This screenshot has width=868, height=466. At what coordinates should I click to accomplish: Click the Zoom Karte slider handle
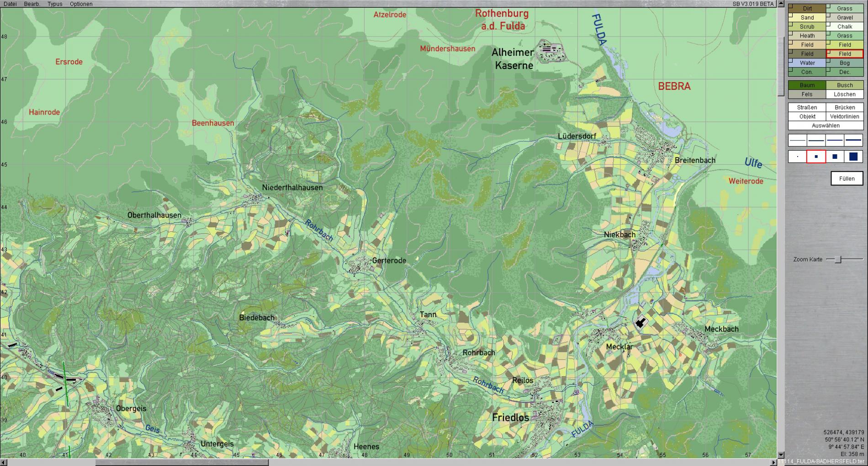click(838, 259)
